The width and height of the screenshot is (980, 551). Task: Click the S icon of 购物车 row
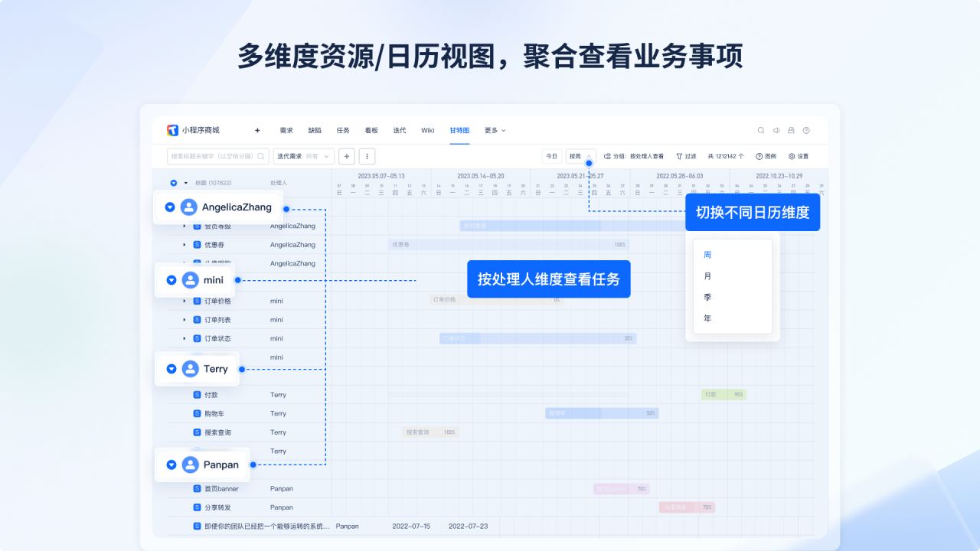[197, 413]
